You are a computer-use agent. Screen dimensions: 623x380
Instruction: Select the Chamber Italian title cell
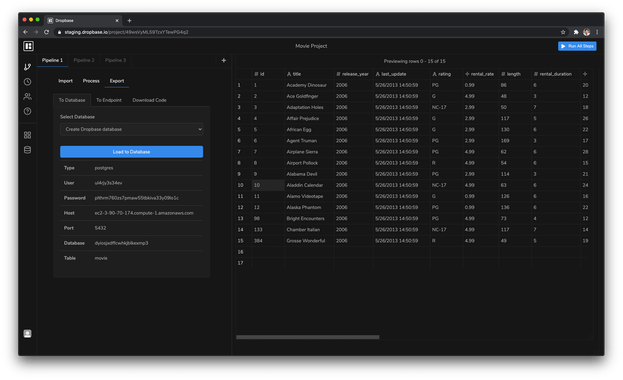click(309, 230)
